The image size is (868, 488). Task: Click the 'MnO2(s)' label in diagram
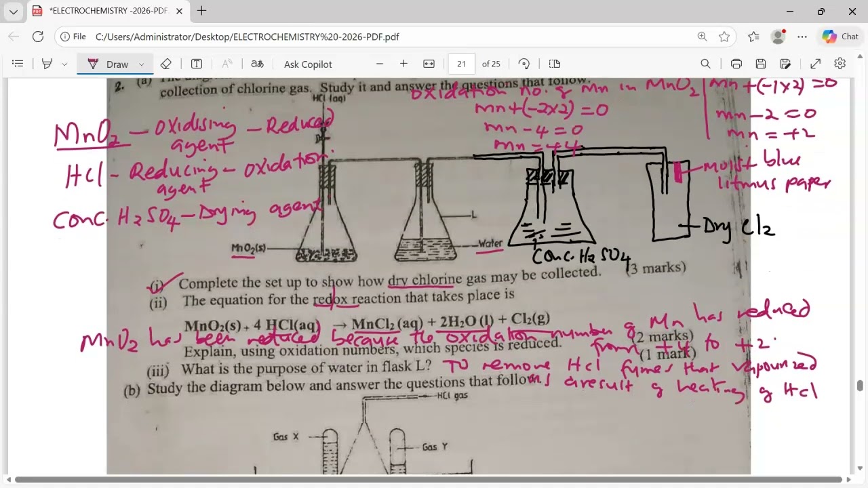pos(249,249)
